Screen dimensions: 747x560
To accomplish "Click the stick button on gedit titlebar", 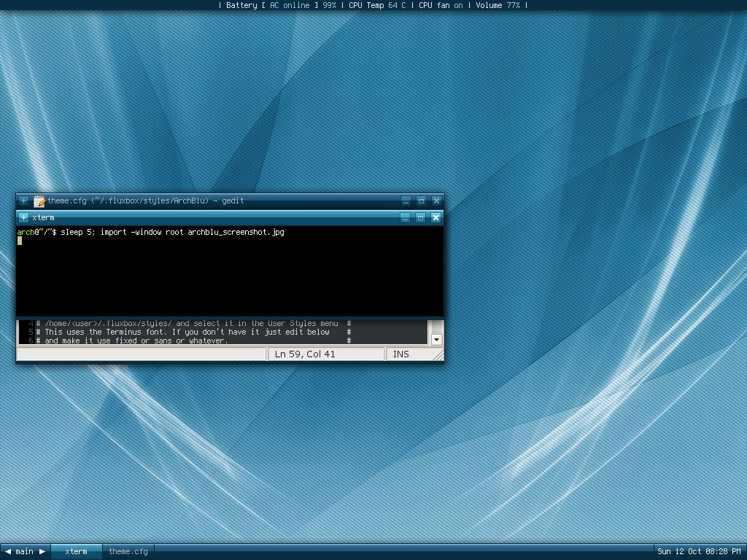I will pyautogui.click(x=23, y=201).
